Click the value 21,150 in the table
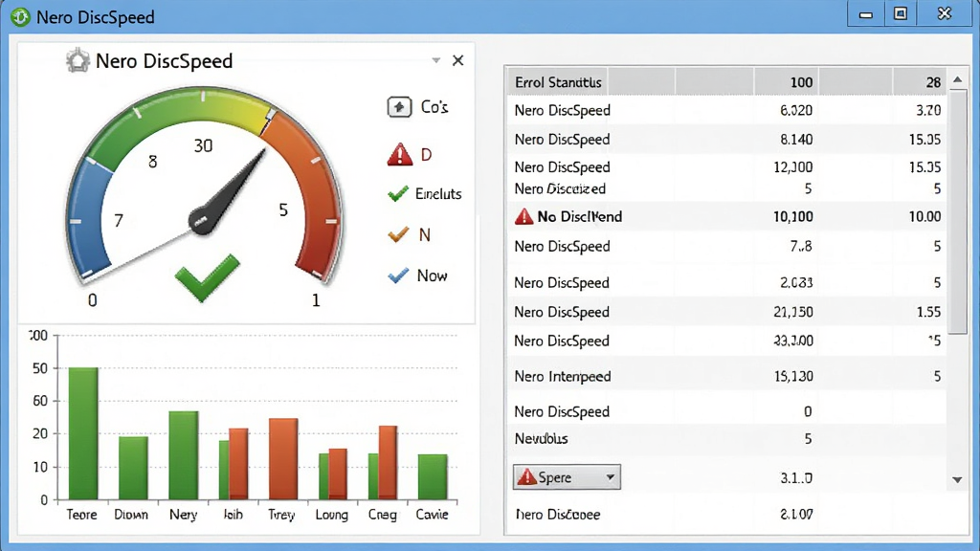Viewport: 980px width, 551px height. [793, 312]
